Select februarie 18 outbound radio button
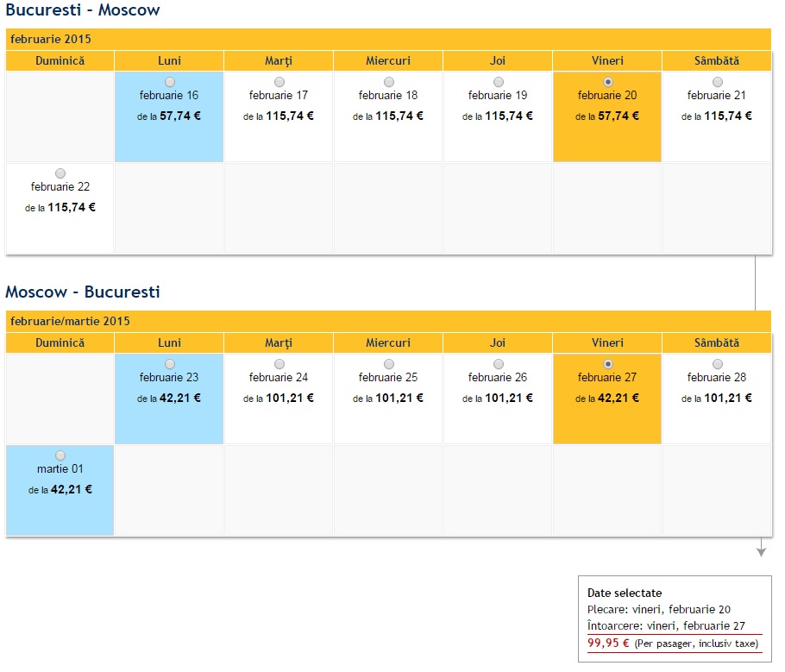The width and height of the screenshot is (785, 672). pyautogui.click(x=388, y=82)
